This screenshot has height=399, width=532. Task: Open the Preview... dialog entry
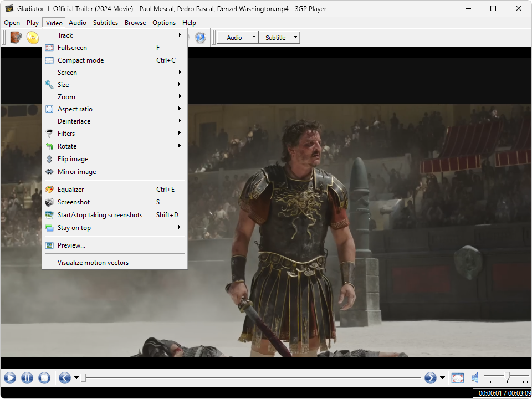point(71,245)
